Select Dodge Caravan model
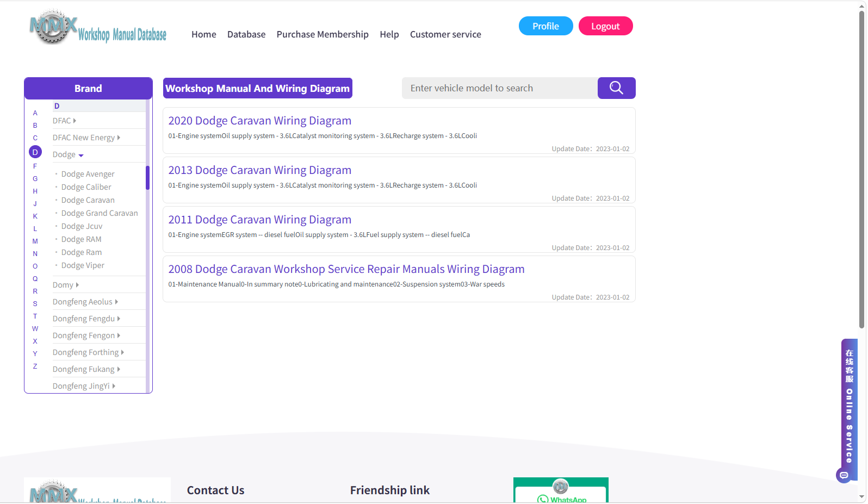868x504 pixels. click(x=88, y=200)
